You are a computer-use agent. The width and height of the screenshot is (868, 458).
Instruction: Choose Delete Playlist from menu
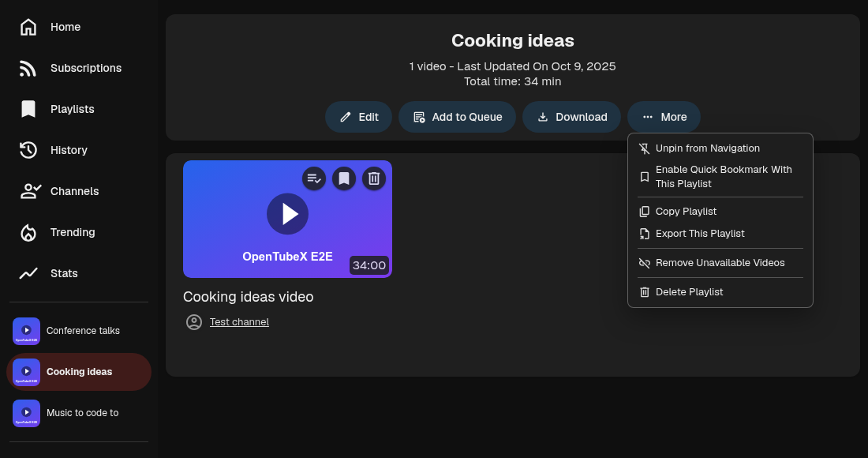pos(720,292)
